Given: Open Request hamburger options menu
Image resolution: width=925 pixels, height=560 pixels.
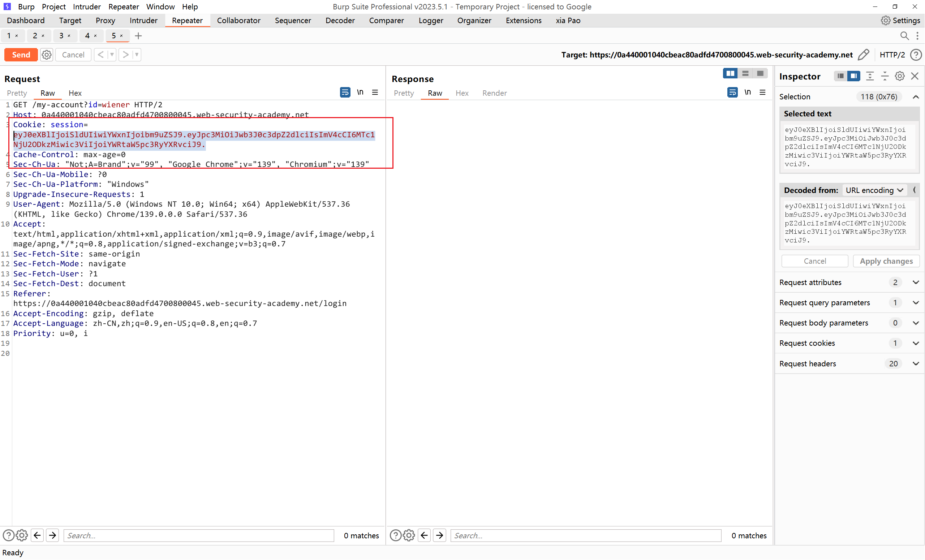Looking at the screenshot, I should (x=375, y=92).
